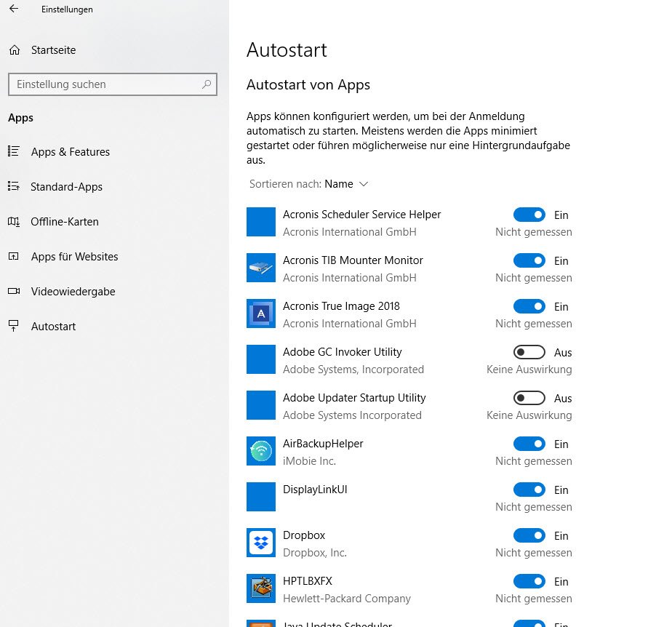Click Acronis Scheduler Service Helper app icon
672x627 pixels.
click(261, 222)
